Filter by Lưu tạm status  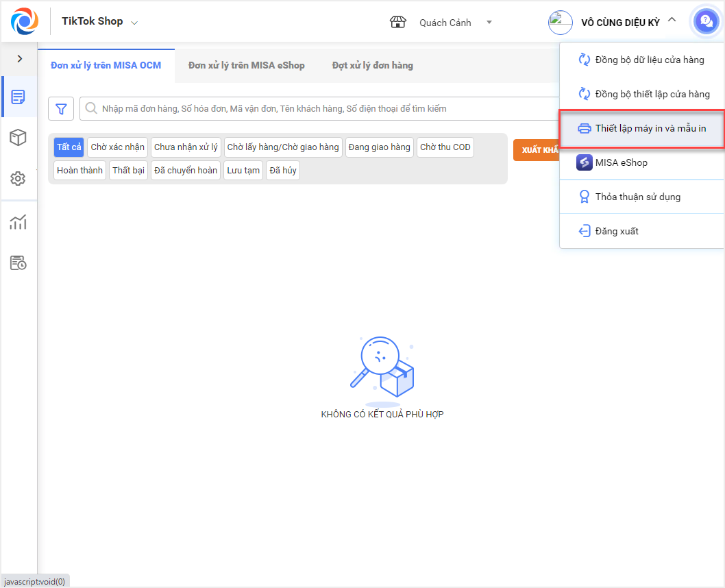pyautogui.click(x=243, y=170)
